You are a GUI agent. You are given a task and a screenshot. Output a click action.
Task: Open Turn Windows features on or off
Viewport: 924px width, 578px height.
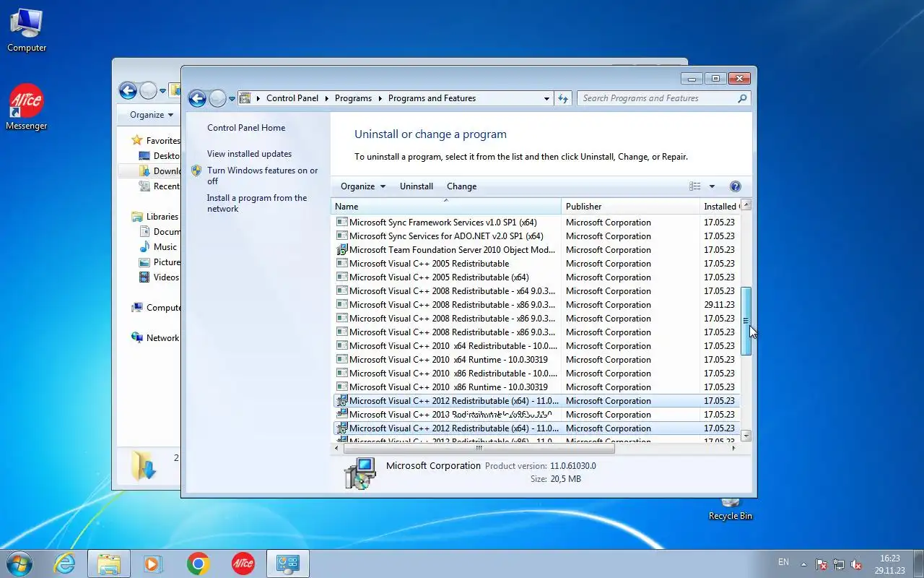pos(262,176)
